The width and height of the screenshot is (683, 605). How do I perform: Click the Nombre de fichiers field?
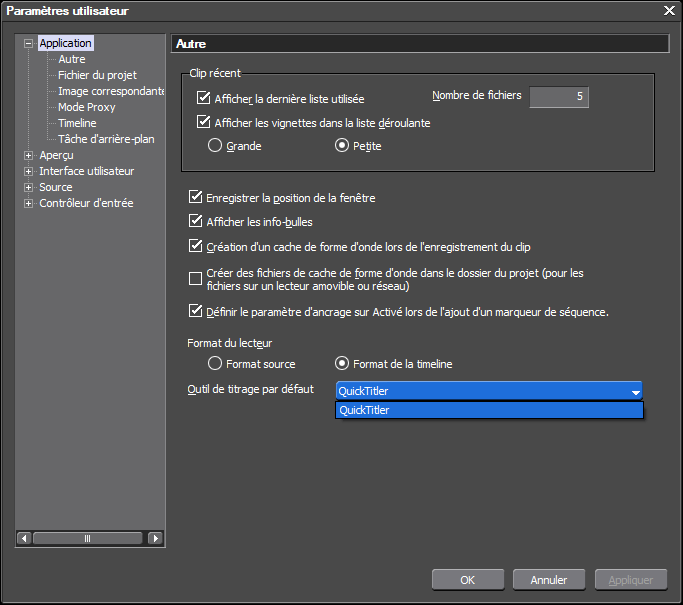click(x=558, y=97)
